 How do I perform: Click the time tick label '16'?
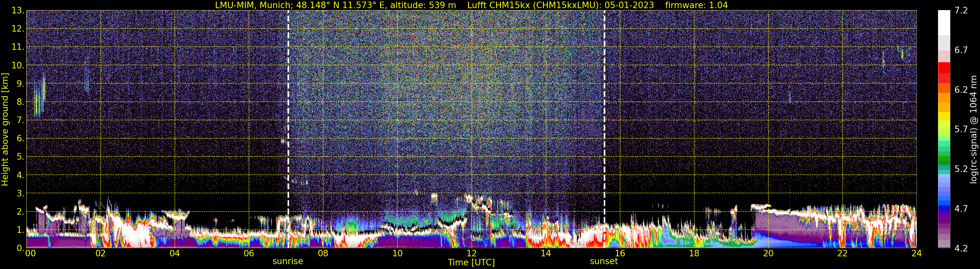620,253
